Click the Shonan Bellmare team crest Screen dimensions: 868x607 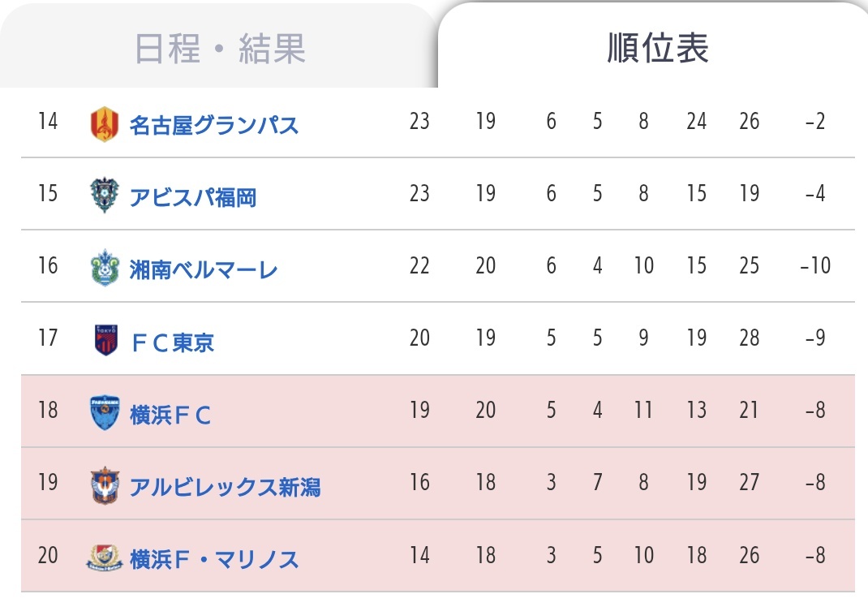(104, 268)
